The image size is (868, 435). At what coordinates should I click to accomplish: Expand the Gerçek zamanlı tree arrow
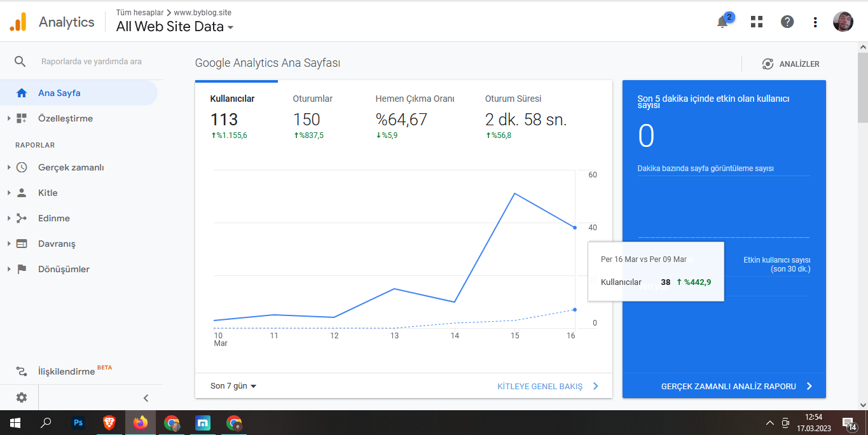point(9,167)
